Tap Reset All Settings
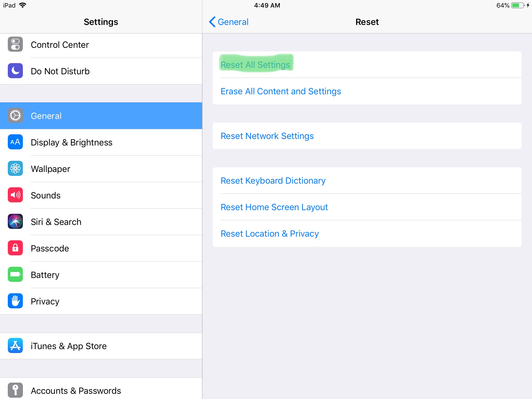Image resolution: width=532 pixels, height=399 pixels. pos(255,65)
